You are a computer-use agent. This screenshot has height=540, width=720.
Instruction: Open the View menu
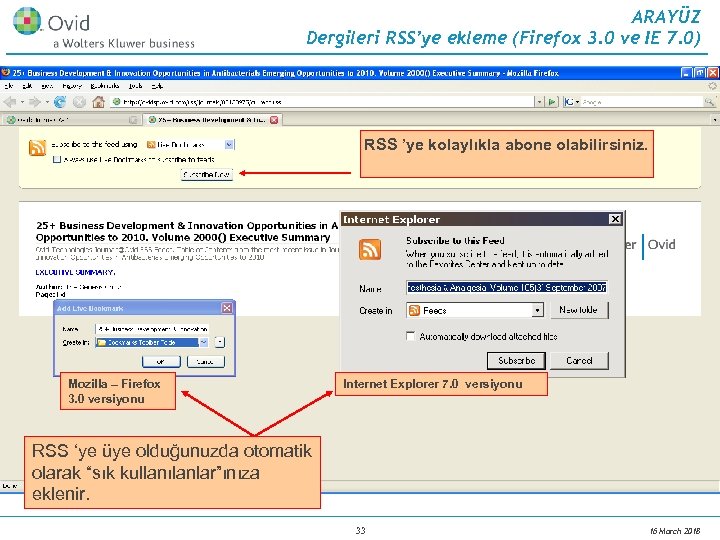coord(47,86)
